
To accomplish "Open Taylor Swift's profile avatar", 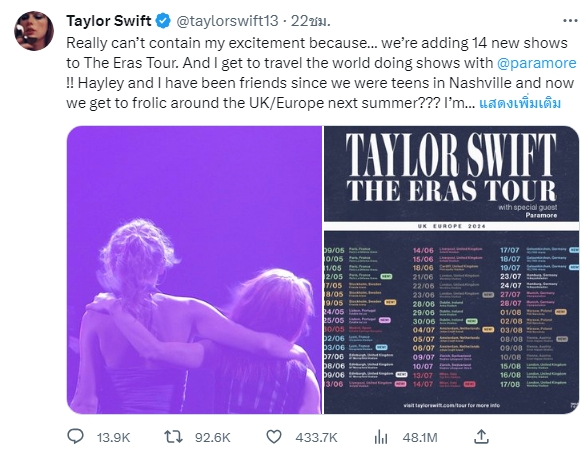I will click(x=34, y=31).
